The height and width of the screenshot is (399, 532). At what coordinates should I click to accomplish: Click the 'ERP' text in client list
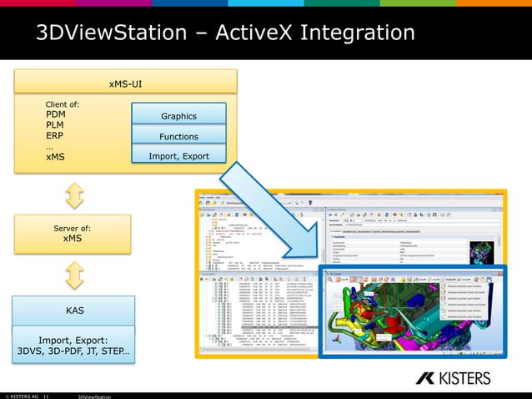[x=55, y=135]
